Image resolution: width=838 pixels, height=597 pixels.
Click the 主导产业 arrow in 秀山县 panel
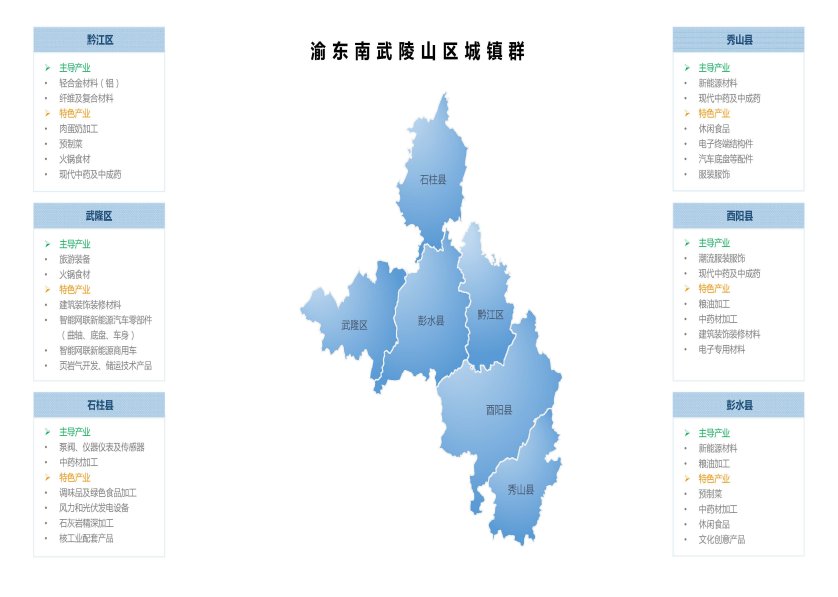[x=686, y=68]
